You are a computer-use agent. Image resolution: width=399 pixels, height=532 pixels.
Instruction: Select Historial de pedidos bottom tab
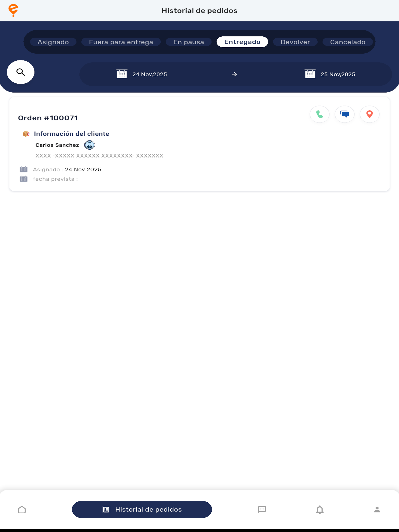142,509
